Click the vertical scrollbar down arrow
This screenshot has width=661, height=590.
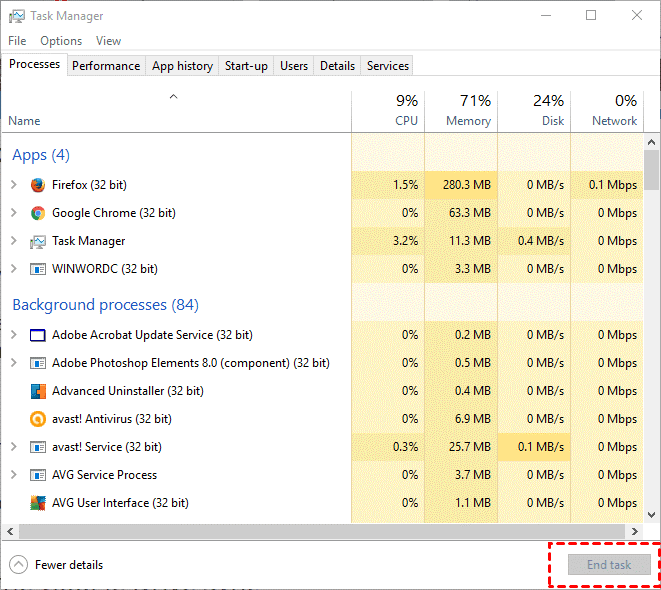pyautogui.click(x=652, y=513)
